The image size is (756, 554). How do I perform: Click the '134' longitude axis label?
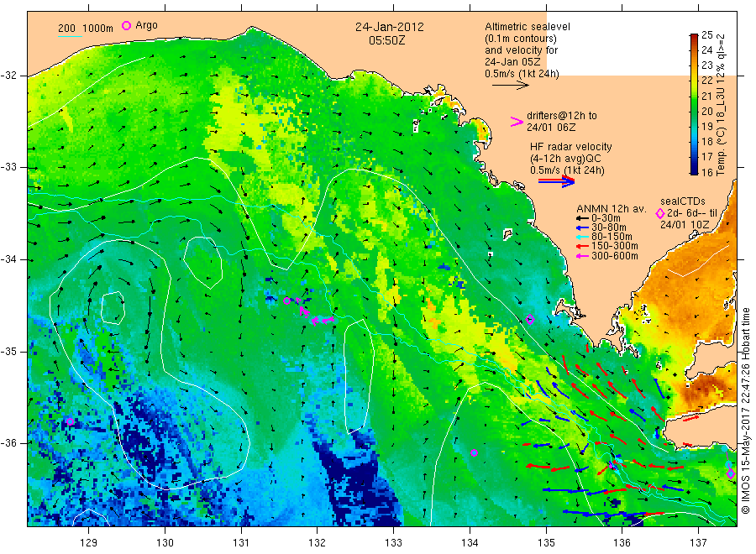point(470,542)
